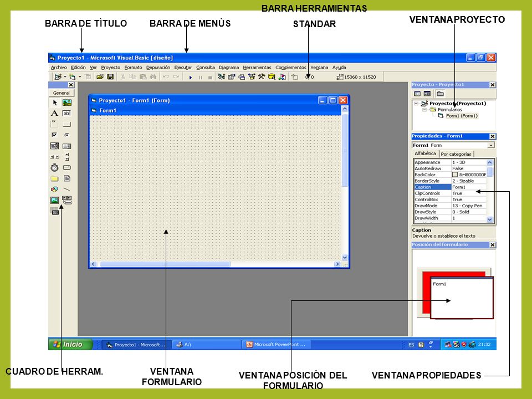
Task: Collapse Formularios folder node
Action: coord(424,110)
